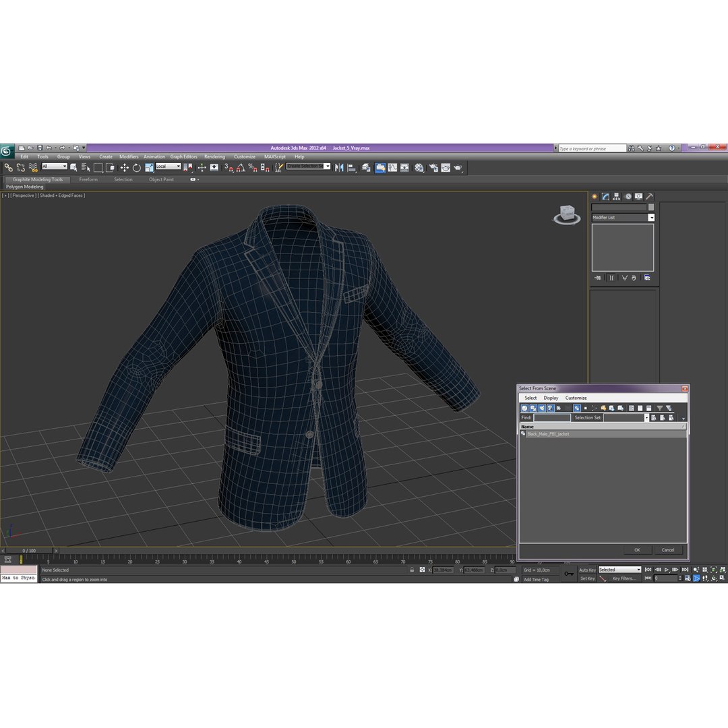The height and width of the screenshot is (728, 728).
Task: Expand the quick access toolbar dropdown arrow
Action: (x=84, y=148)
